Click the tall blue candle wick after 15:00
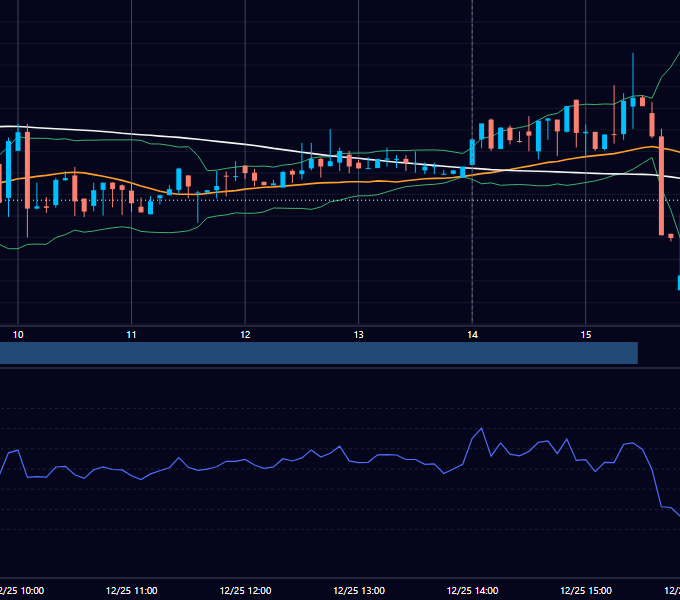The height and width of the screenshot is (600, 680). pyautogui.click(x=633, y=76)
